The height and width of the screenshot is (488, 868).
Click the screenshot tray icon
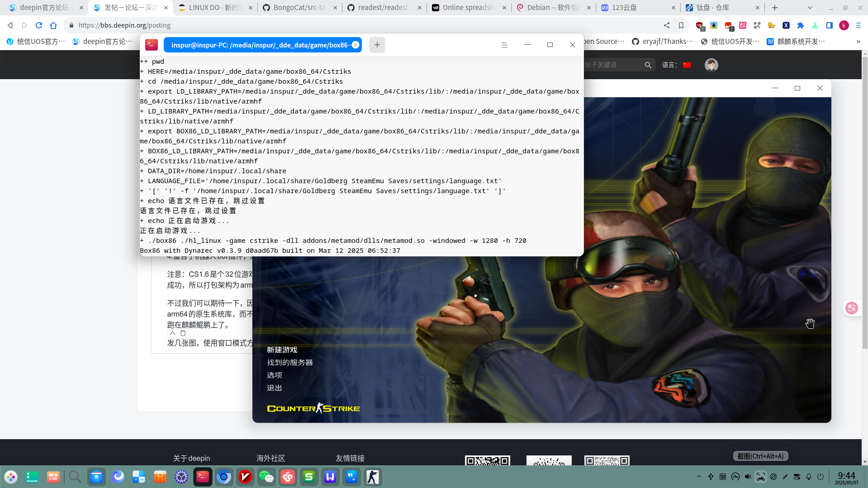(x=761, y=477)
